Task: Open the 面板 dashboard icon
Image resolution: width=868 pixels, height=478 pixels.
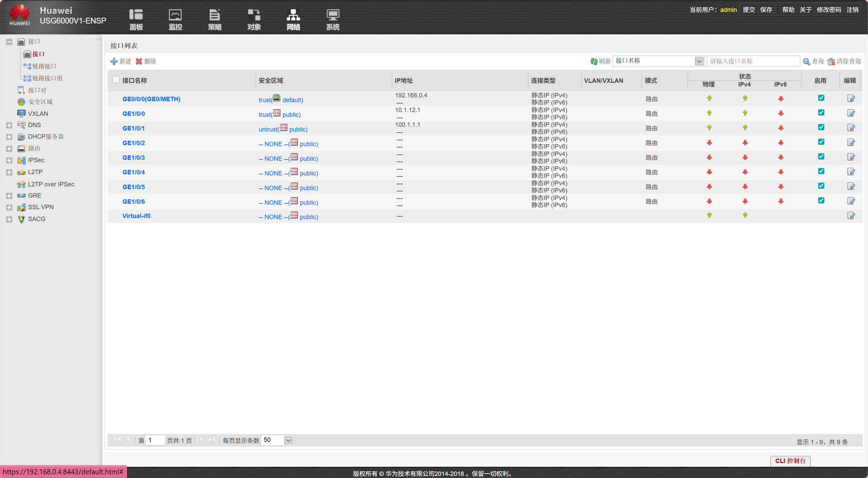Action: 136,15
